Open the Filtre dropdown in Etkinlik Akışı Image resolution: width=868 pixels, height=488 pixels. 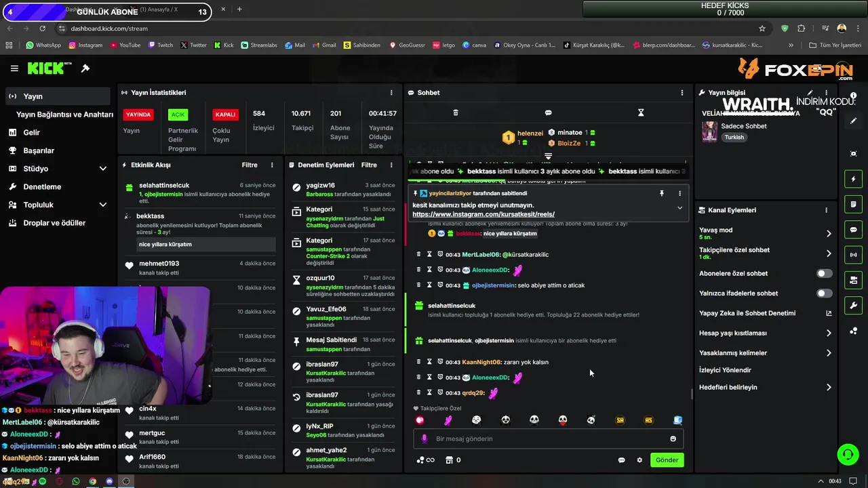click(x=250, y=165)
